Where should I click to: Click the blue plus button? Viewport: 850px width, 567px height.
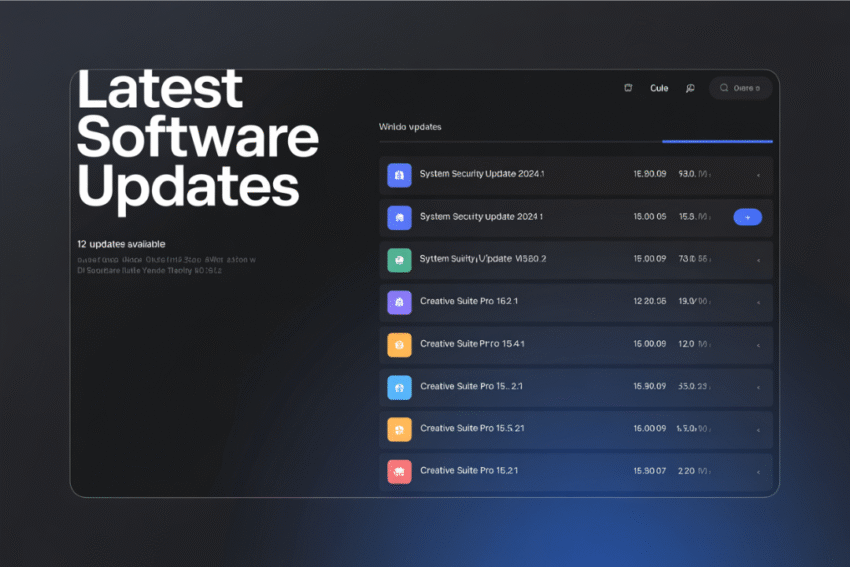coord(748,217)
